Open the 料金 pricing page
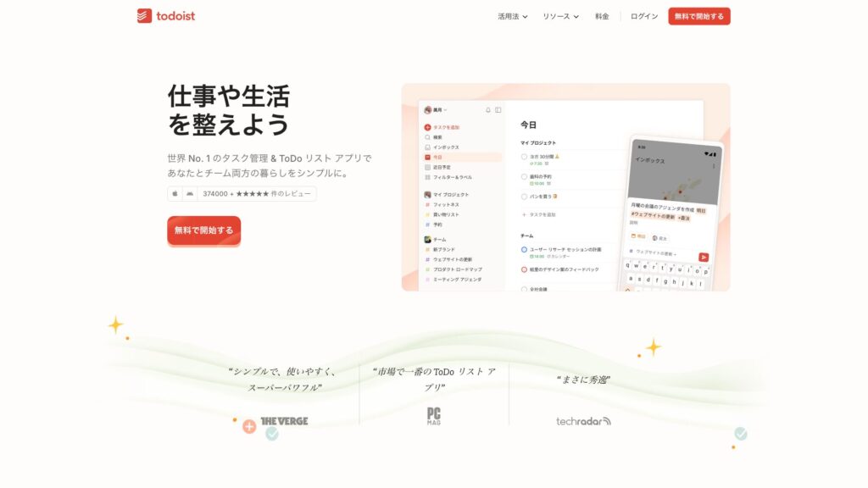 602,17
